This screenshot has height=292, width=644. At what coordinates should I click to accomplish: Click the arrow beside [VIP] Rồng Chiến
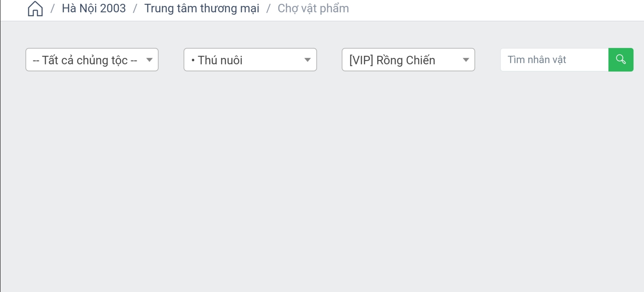point(466,60)
